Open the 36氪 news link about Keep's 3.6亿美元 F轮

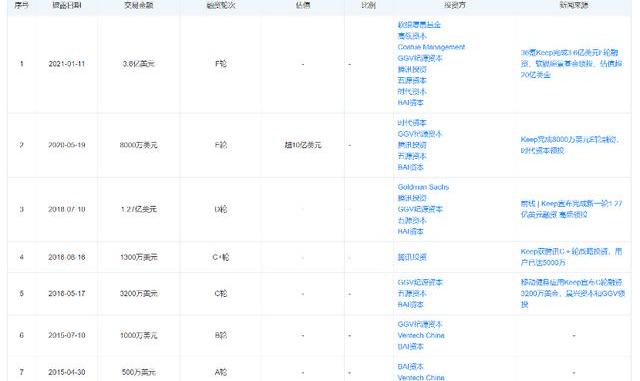pyautogui.click(x=571, y=64)
